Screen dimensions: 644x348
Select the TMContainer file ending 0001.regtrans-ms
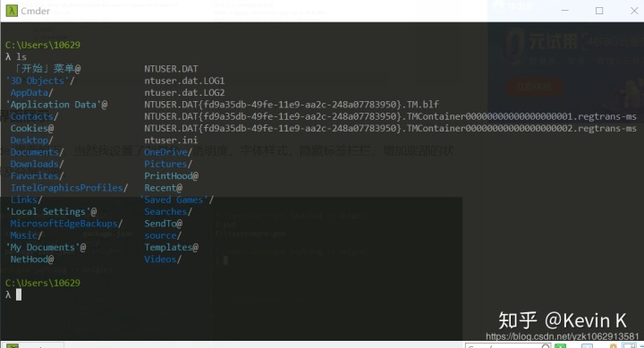[x=390, y=116]
